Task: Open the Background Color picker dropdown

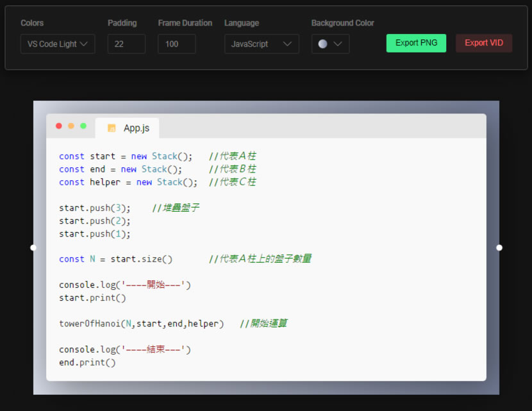Action: 330,44
